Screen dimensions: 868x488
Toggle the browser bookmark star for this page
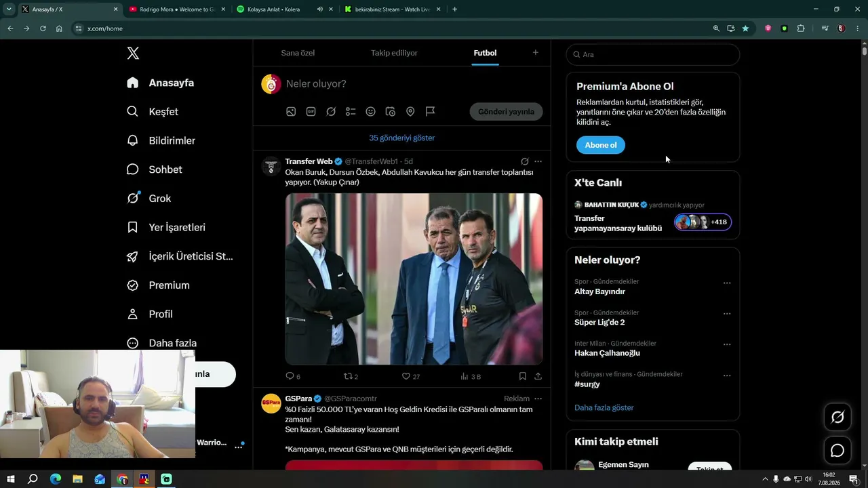pyautogui.click(x=746, y=28)
